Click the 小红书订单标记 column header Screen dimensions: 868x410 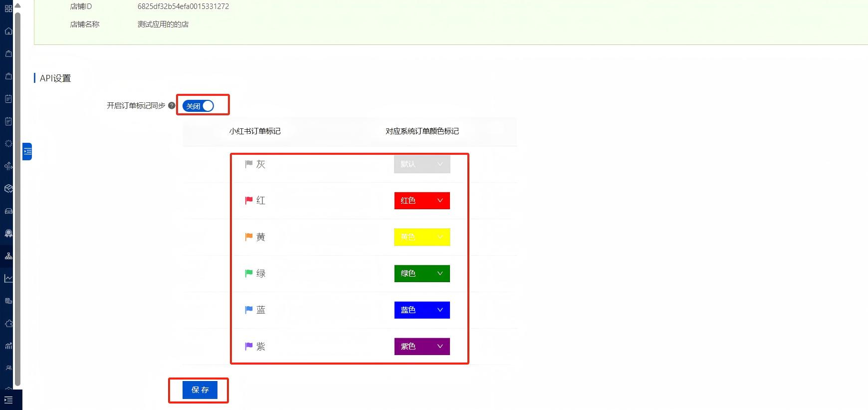pos(255,131)
